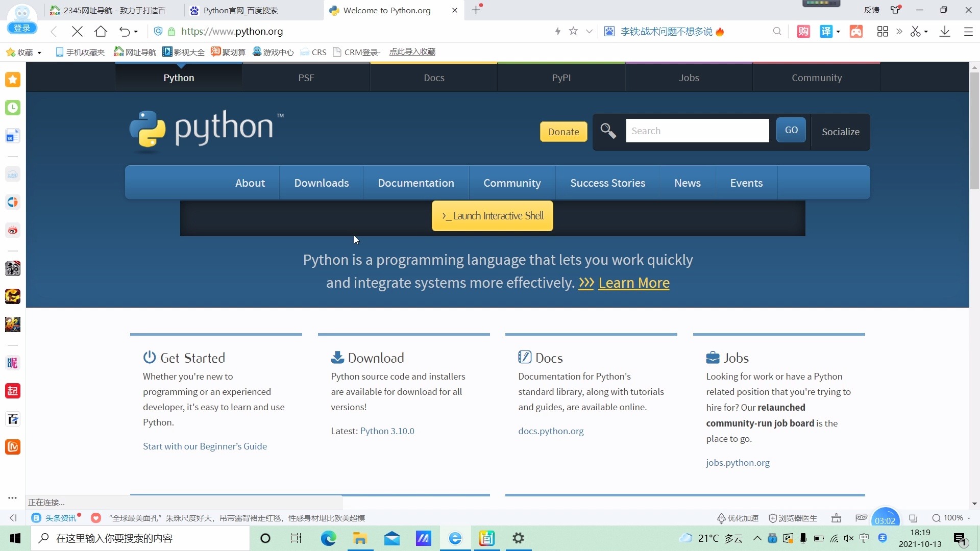Click the bookmark/star icon in address bar
The image size is (980, 551).
574,31
